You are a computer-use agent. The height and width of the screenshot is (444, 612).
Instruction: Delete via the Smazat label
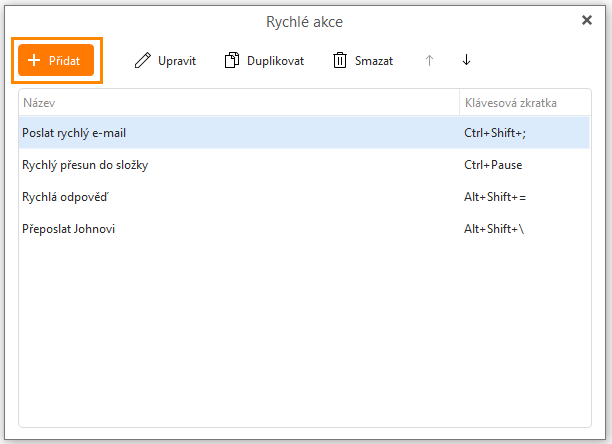pyautogui.click(x=374, y=61)
